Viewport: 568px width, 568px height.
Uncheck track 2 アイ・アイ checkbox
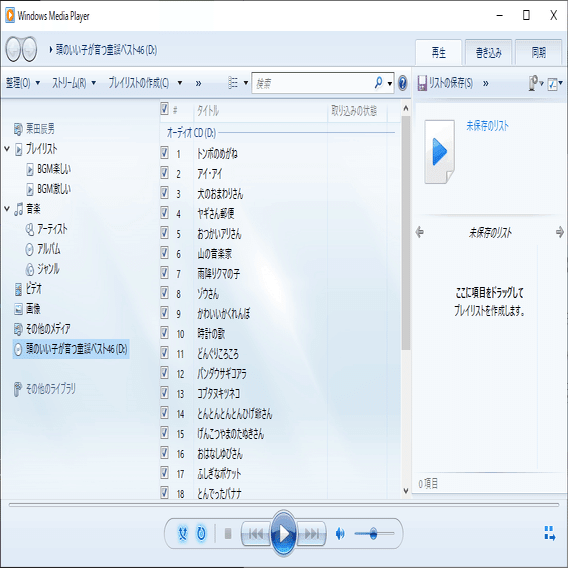click(164, 173)
